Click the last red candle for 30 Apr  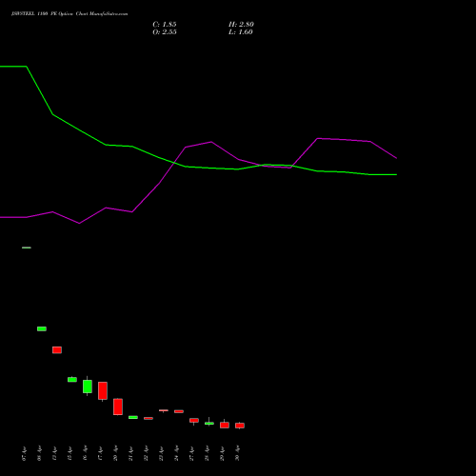tap(240, 426)
